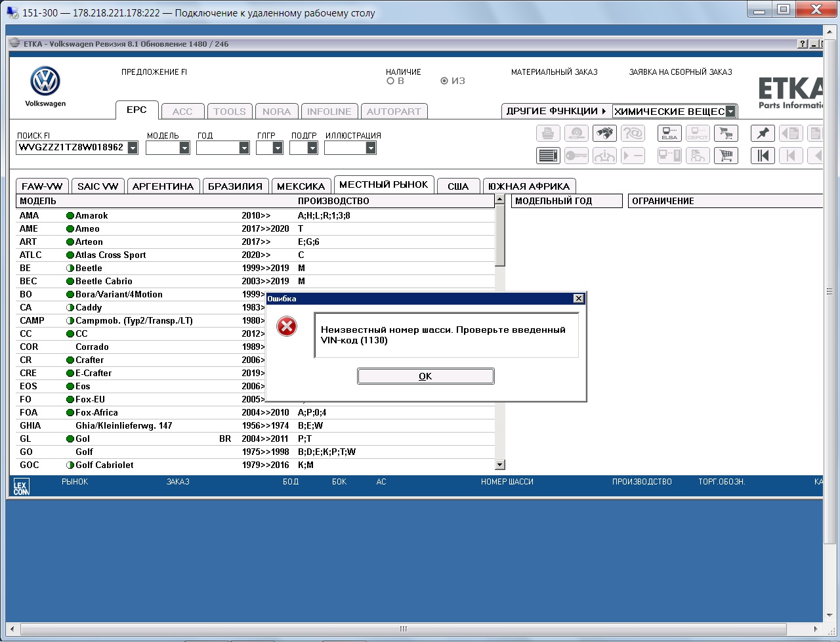Click the pushpin icon
Viewport: 840px width, 642px height.
coord(763,133)
